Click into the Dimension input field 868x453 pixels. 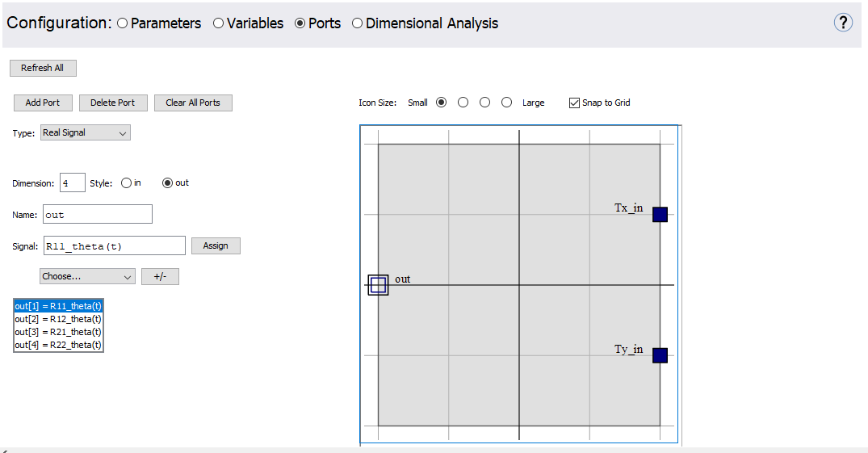[72, 183]
